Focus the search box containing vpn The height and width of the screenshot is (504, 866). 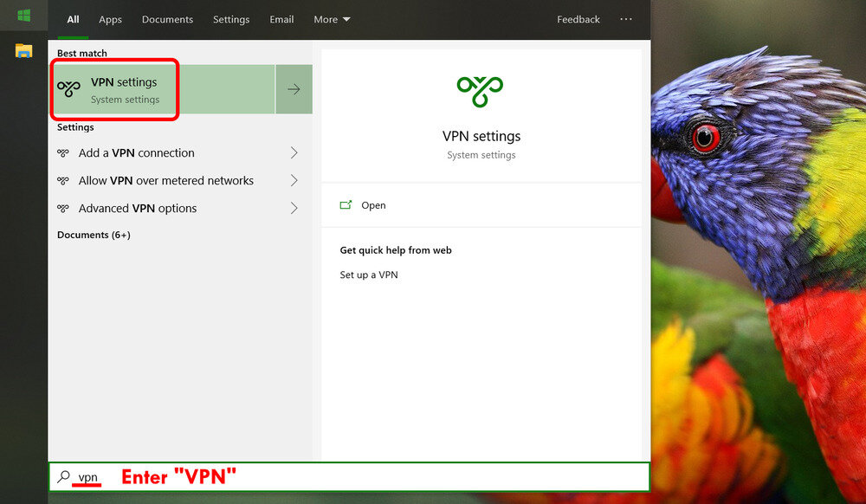pyautogui.click(x=349, y=477)
